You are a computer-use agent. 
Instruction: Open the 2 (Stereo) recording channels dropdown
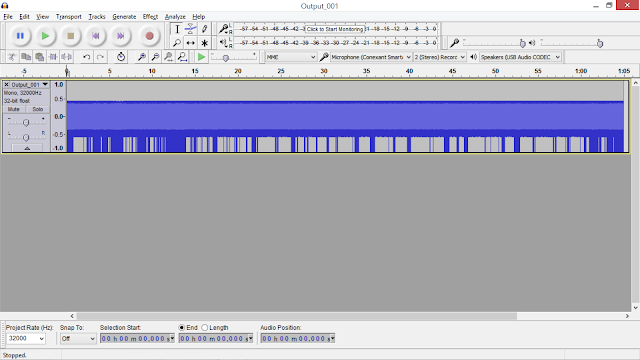pos(440,57)
